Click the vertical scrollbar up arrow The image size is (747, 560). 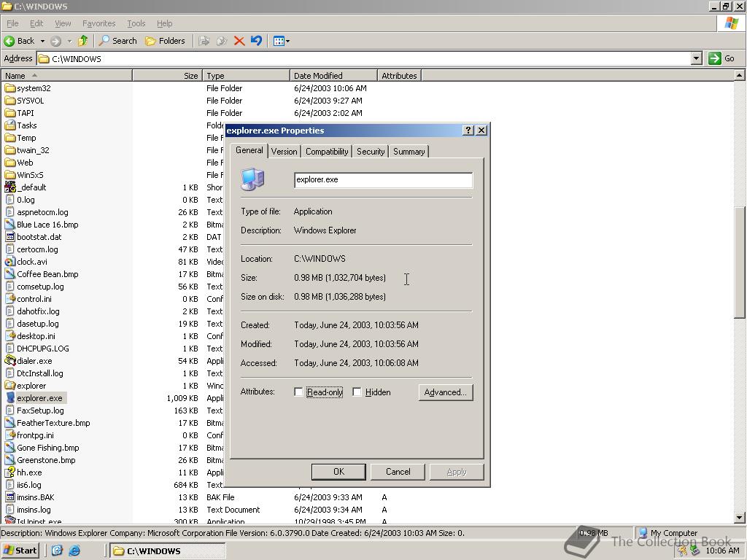click(x=739, y=75)
